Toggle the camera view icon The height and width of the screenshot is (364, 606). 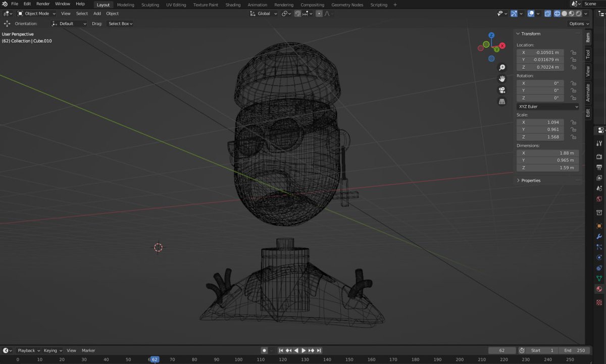[502, 90]
